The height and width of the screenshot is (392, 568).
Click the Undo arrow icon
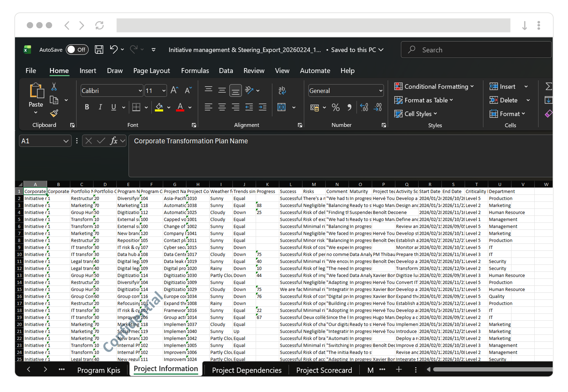(x=114, y=49)
